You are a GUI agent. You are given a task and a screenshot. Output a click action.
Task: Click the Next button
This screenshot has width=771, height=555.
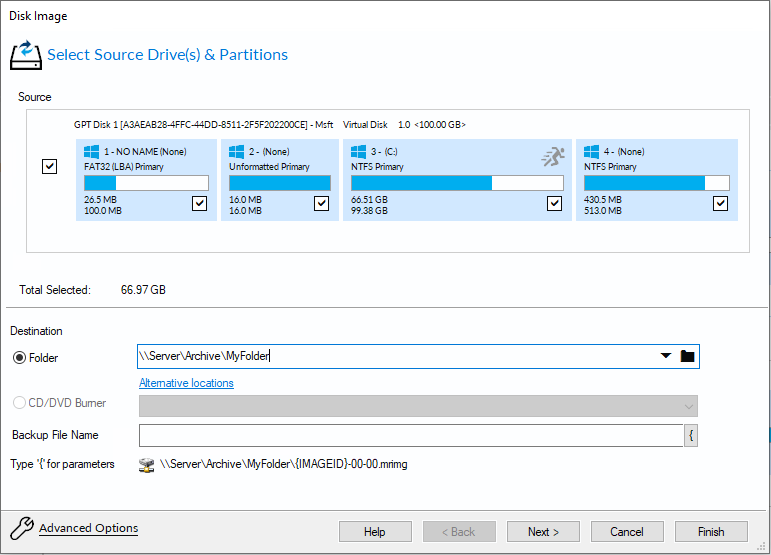click(543, 532)
